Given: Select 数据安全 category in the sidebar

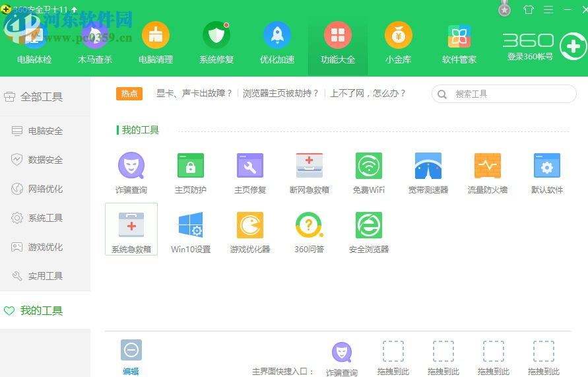Looking at the screenshot, I should (x=45, y=160).
